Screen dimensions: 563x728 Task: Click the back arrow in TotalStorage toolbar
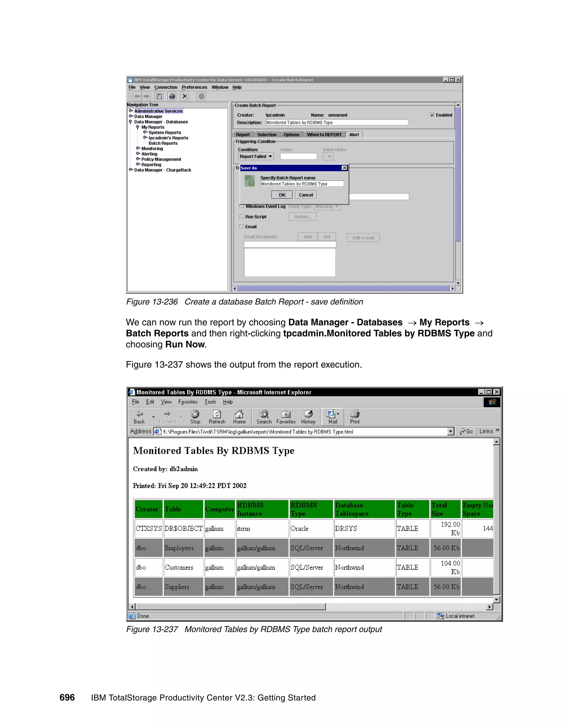(137, 96)
